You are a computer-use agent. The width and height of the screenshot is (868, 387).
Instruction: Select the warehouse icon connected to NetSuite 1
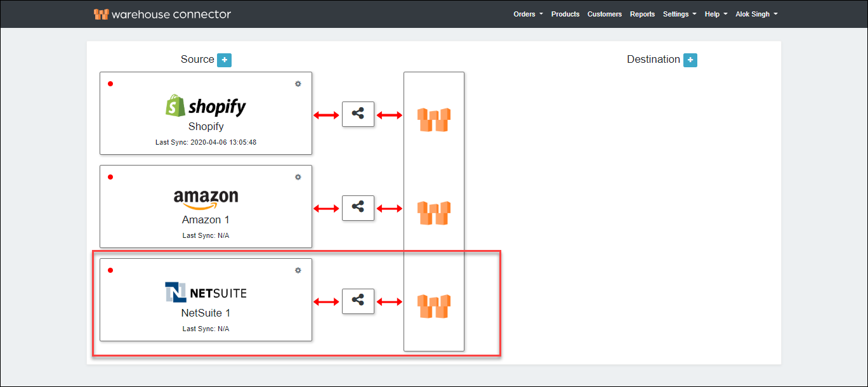tap(433, 306)
